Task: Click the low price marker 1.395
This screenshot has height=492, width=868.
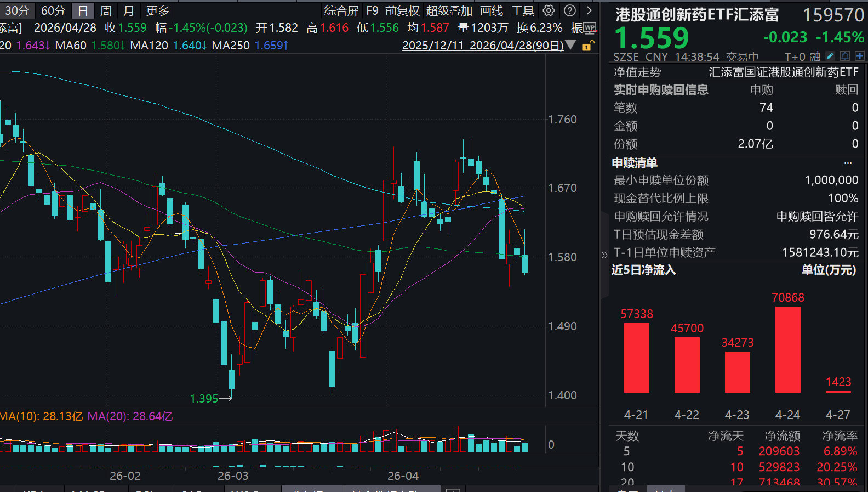Action: [x=204, y=399]
